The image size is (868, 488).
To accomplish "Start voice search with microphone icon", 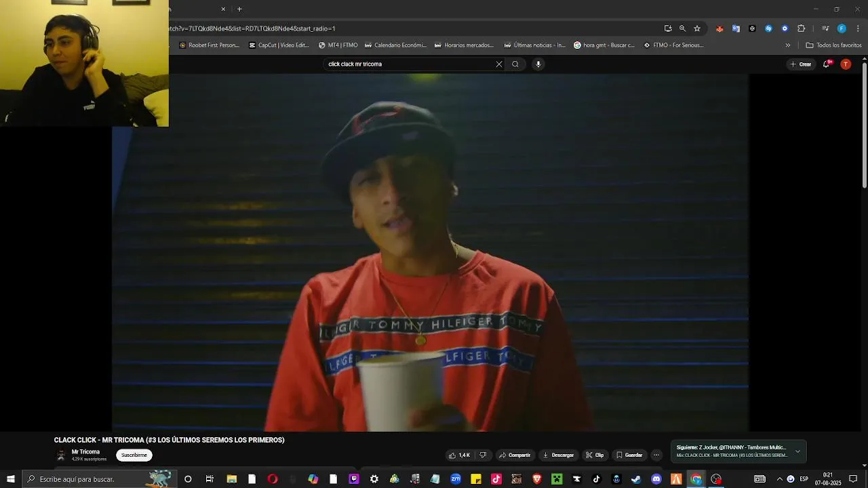I will click(538, 64).
